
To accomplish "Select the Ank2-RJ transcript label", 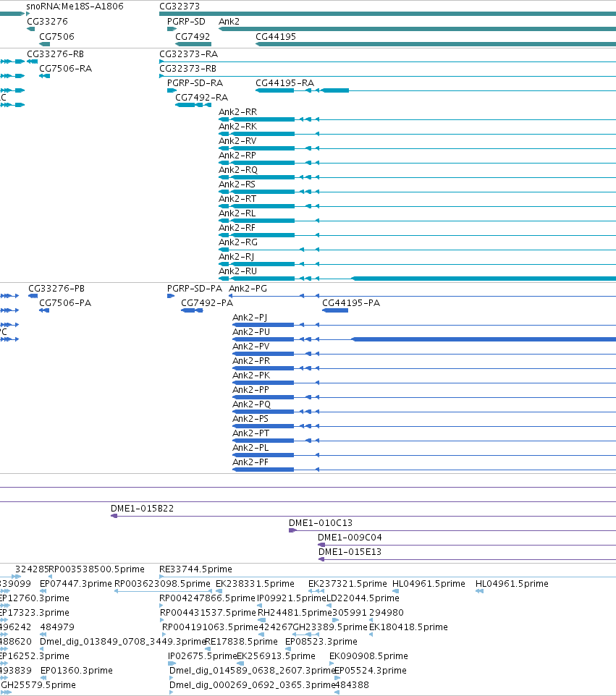I will pyautogui.click(x=236, y=257).
